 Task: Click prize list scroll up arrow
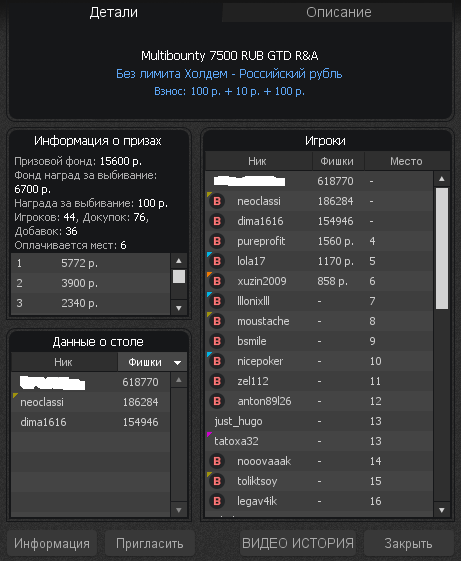pyautogui.click(x=179, y=260)
